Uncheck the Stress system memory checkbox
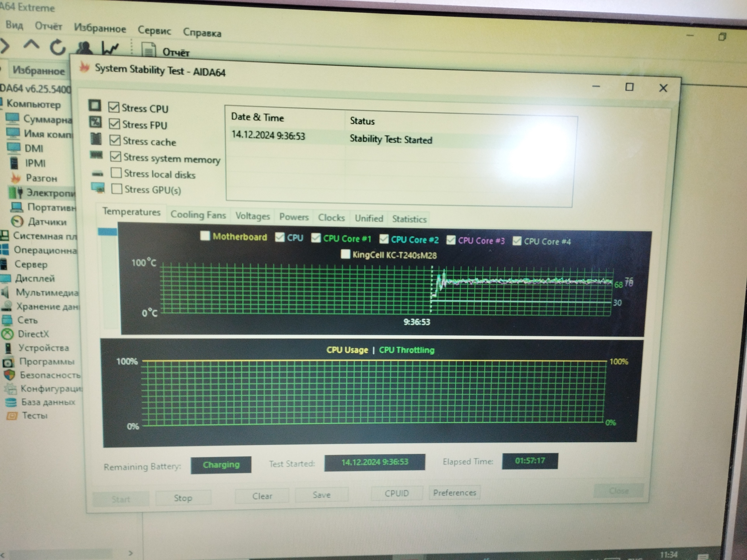Screen dimensions: 747x560 (116, 156)
